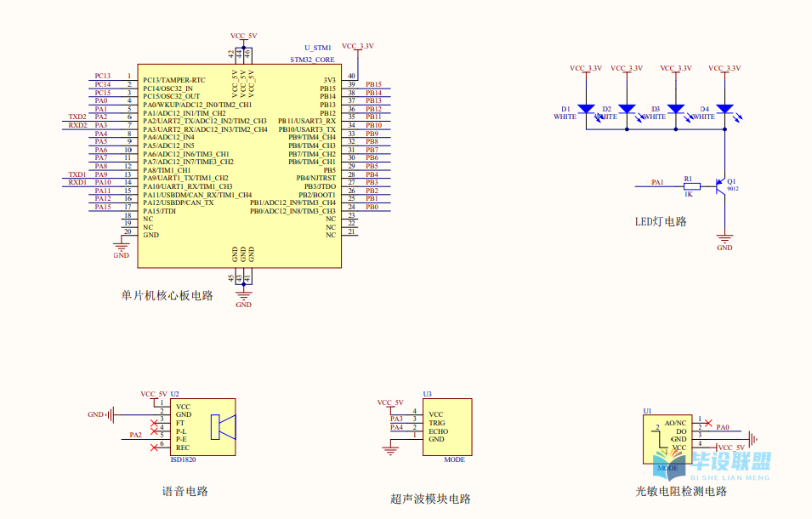
Task: Select the ISD1820 part name label
Action: 184,460
